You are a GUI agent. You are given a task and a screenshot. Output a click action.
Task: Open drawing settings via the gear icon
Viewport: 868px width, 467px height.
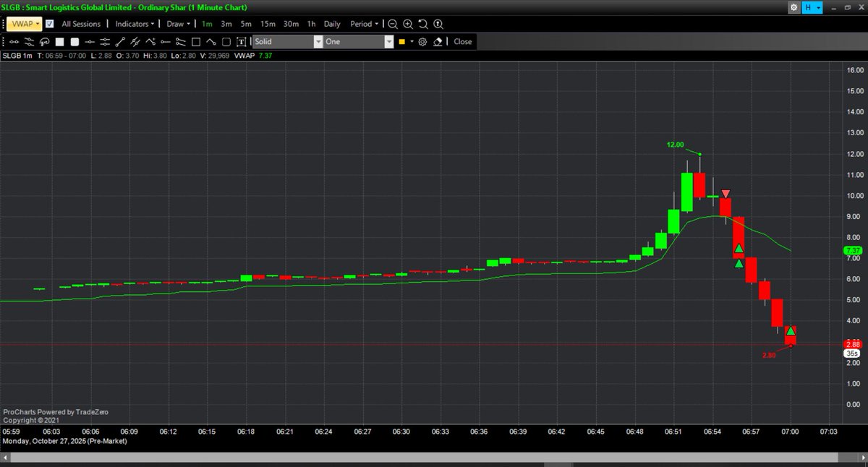422,41
